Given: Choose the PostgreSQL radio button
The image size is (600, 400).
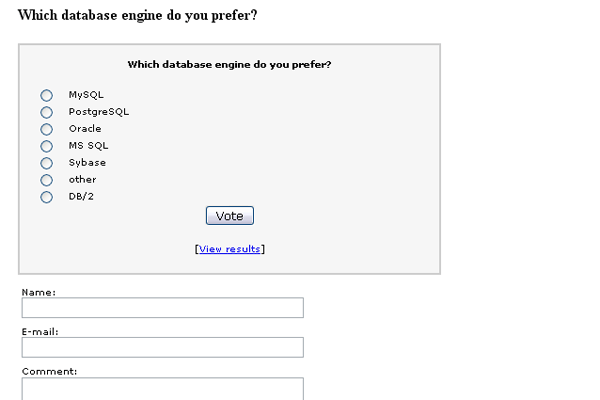Looking at the screenshot, I should [x=46, y=112].
